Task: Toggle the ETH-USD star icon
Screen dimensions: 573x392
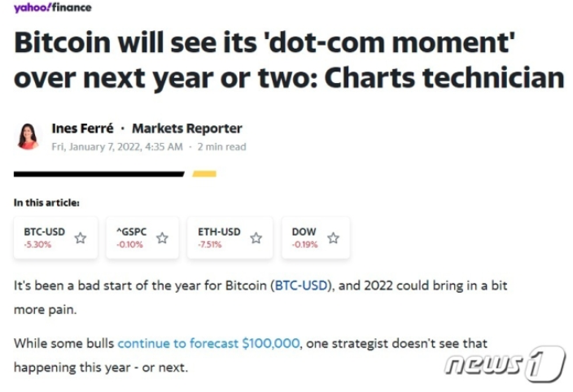Action: coord(256,238)
